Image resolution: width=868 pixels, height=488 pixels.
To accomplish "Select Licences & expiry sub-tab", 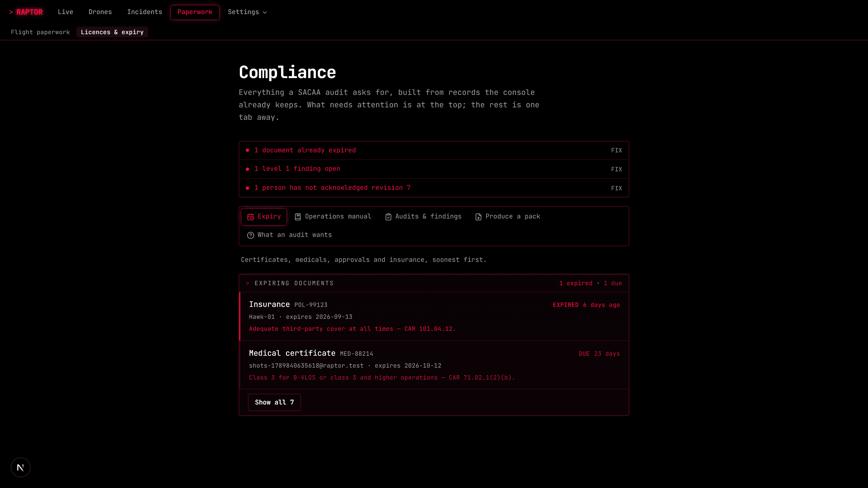I will (x=112, y=32).
